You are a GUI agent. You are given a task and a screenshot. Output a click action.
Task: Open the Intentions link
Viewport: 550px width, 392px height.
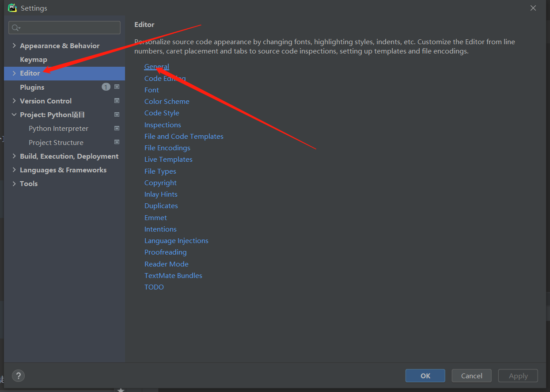[x=160, y=229]
